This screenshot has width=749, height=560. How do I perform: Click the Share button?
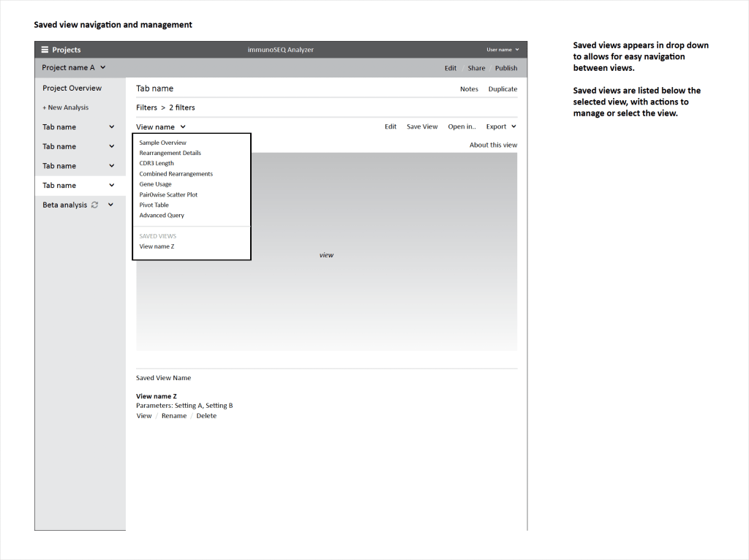[476, 68]
